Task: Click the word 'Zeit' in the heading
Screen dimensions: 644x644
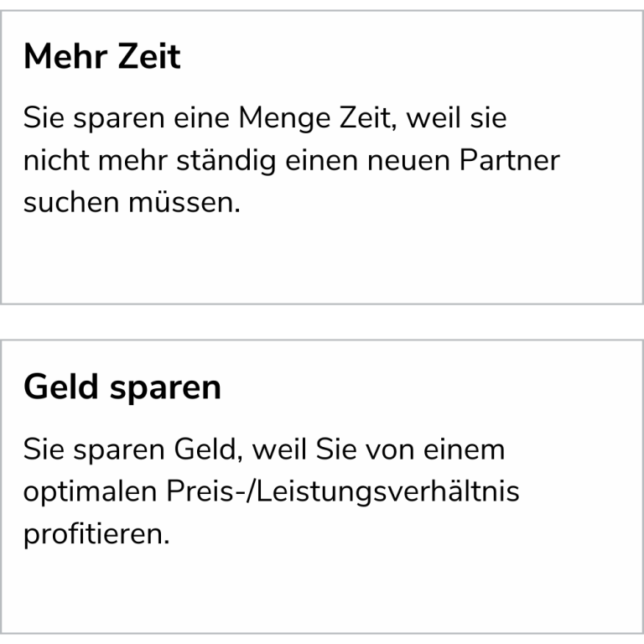Action: tap(149, 57)
